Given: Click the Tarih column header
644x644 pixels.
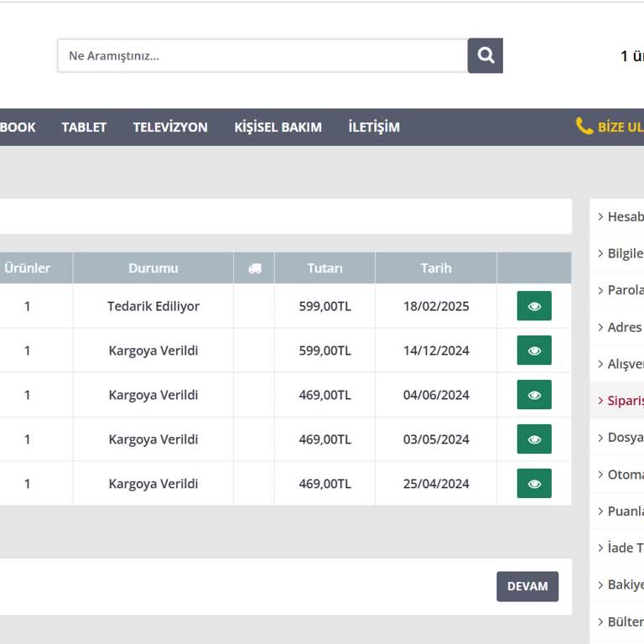Looking at the screenshot, I should [436, 268].
